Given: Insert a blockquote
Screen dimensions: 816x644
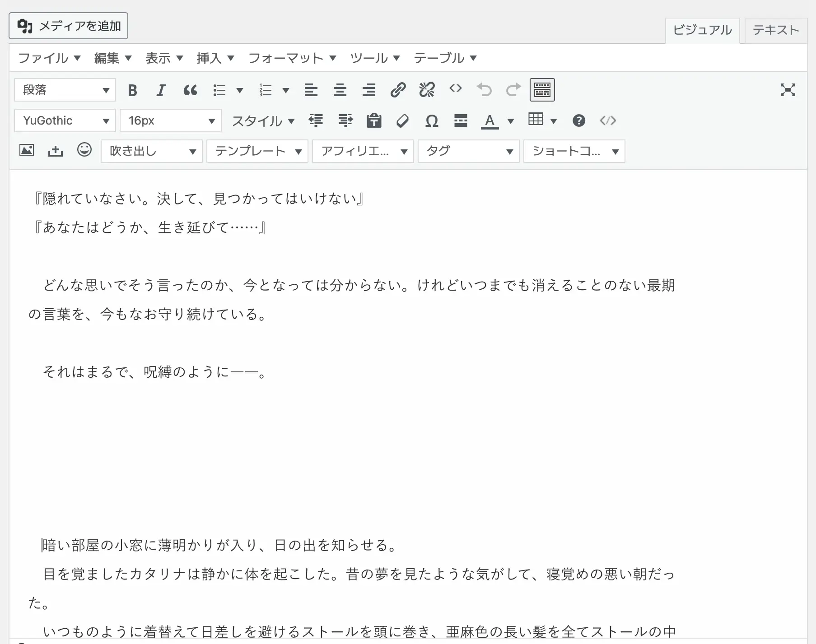Looking at the screenshot, I should pyautogui.click(x=190, y=90).
